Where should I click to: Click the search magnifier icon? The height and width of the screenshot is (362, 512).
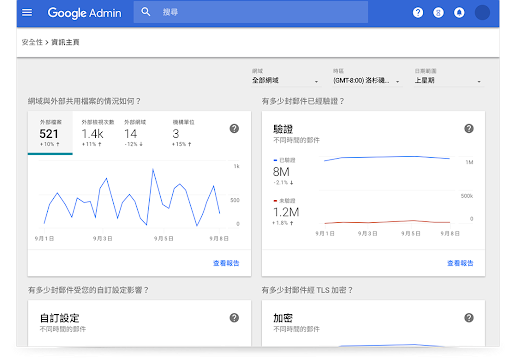pos(146,12)
